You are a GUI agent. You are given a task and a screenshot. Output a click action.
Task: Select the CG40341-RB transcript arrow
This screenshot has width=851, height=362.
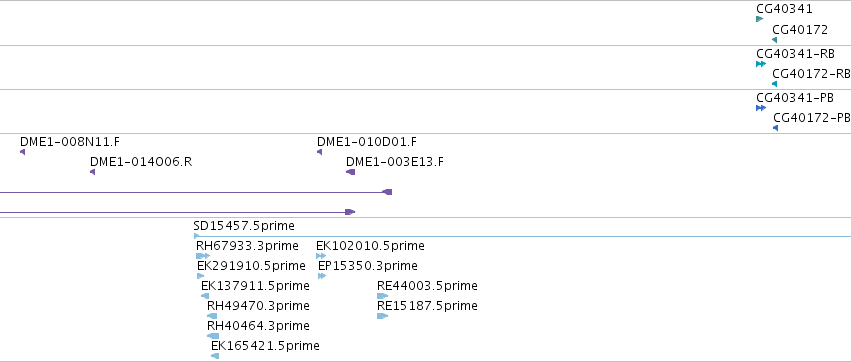pos(761,64)
